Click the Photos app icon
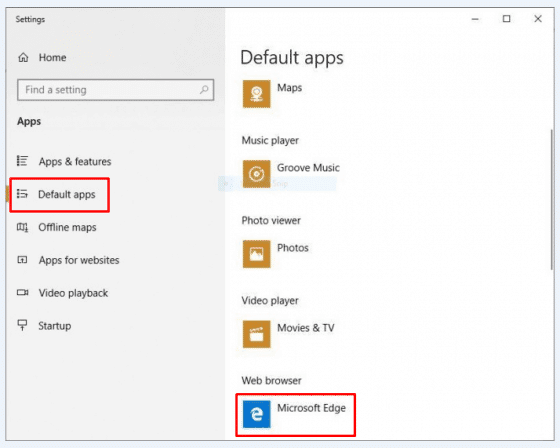Image resolution: width=560 pixels, height=448 pixels. pos(256,254)
